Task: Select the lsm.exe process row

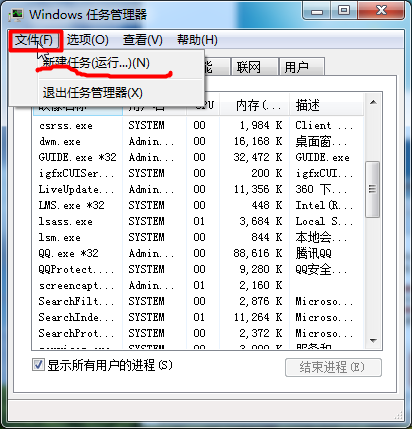Action: [197, 237]
